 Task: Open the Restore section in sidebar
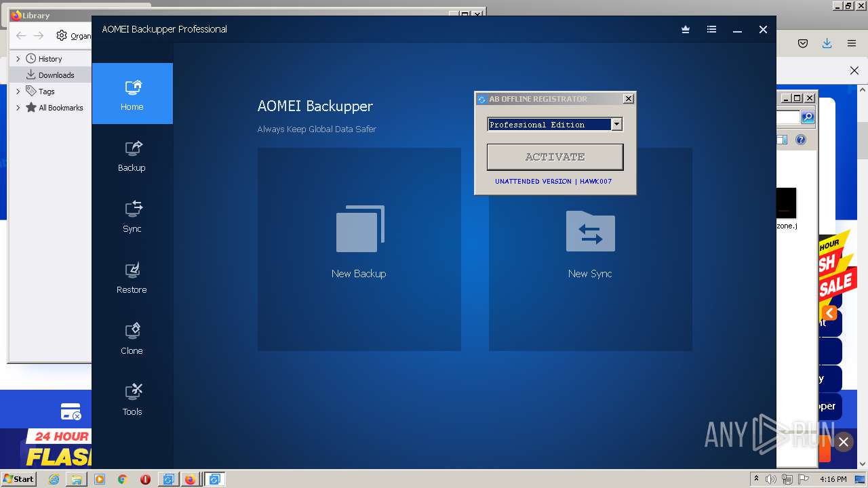click(x=132, y=277)
